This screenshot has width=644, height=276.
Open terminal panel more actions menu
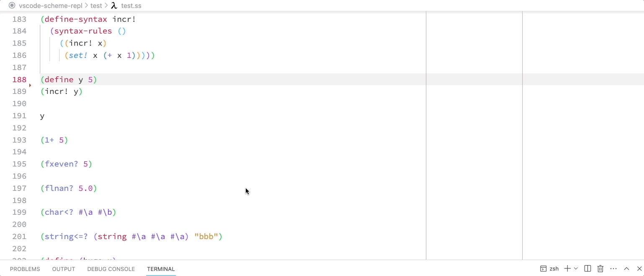point(613,269)
